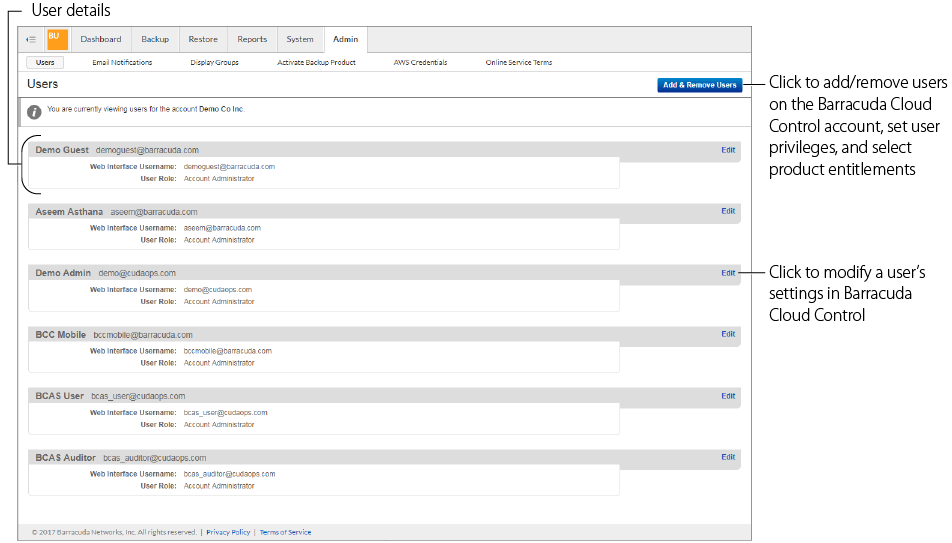This screenshot has height=543, width=952.
Task: Open the Restore tab
Action: pyautogui.click(x=203, y=40)
